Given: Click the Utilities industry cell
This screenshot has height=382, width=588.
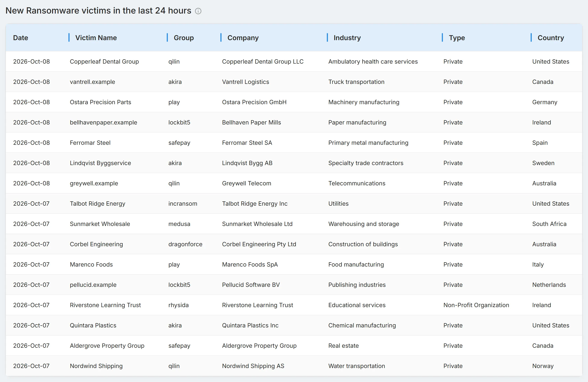Looking at the screenshot, I should point(338,204).
